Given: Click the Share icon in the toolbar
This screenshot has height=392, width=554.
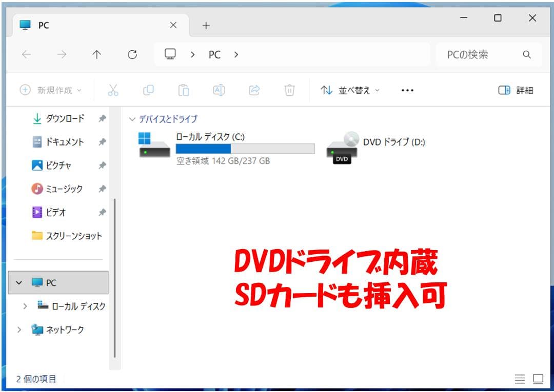Looking at the screenshot, I should tap(254, 90).
